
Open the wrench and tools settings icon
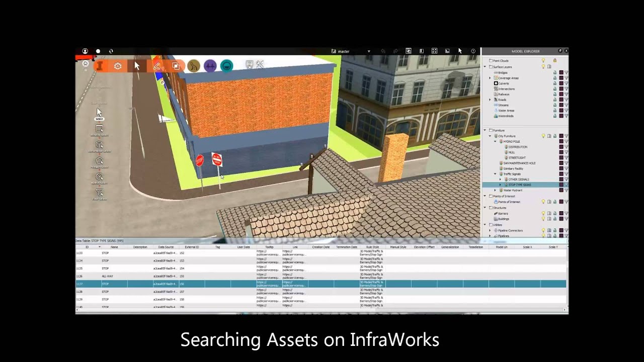pos(260,64)
